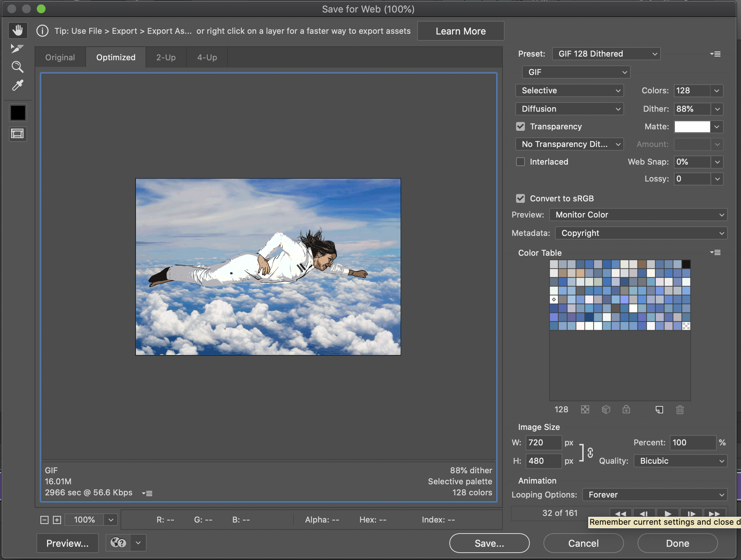Select the Hand tool
741x560 pixels.
click(17, 30)
